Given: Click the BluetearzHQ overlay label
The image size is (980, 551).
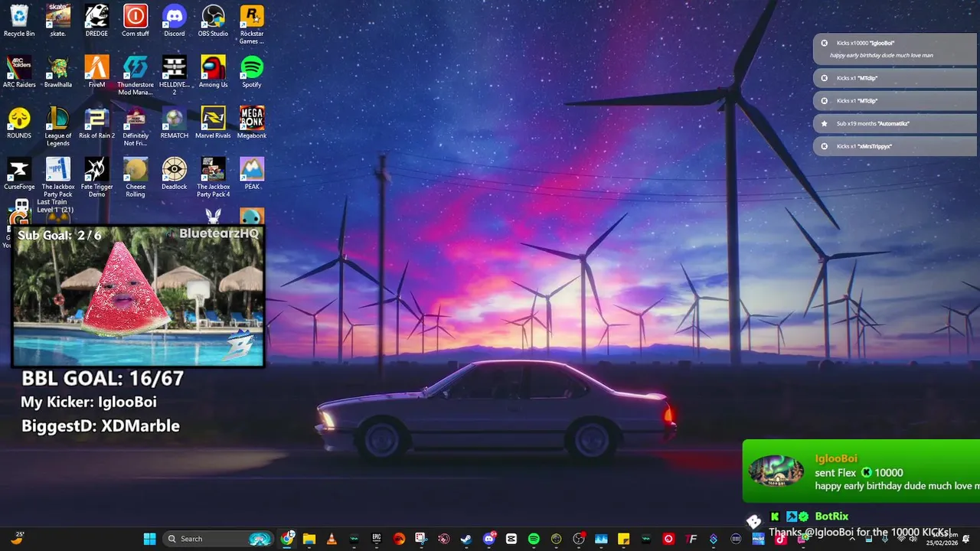Looking at the screenshot, I should (x=219, y=233).
